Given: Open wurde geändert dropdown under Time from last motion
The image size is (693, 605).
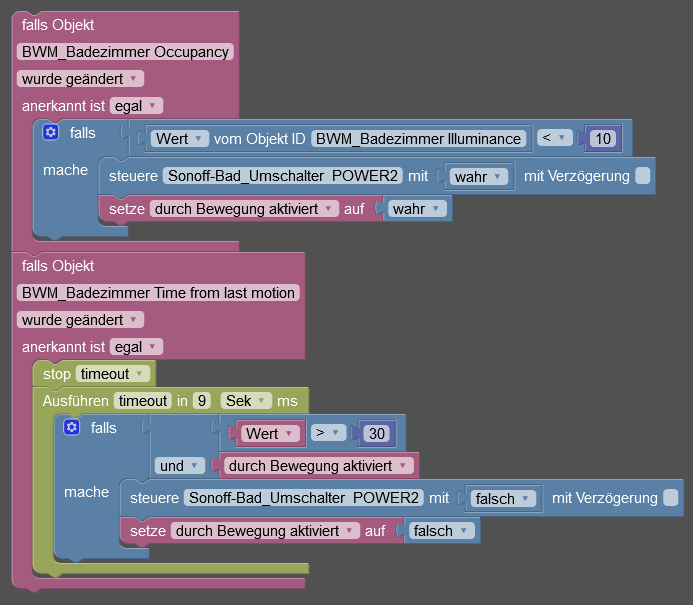Looking at the screenshot, I should 80,320.
